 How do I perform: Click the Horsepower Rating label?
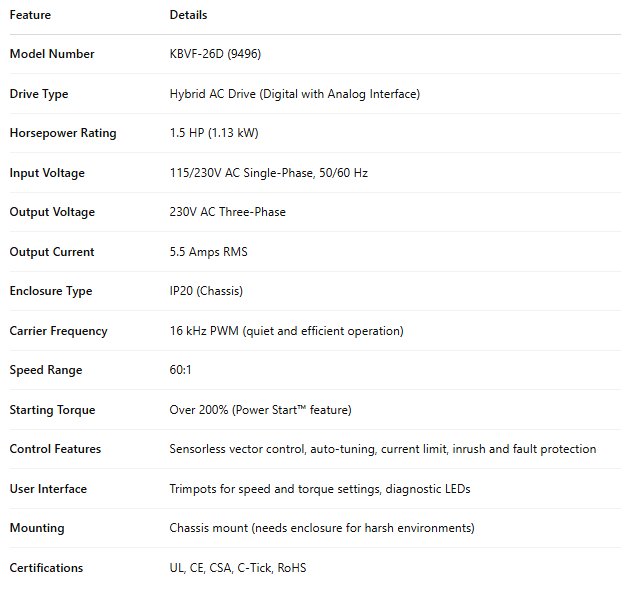pyautogui.click(x=63, y=133)
